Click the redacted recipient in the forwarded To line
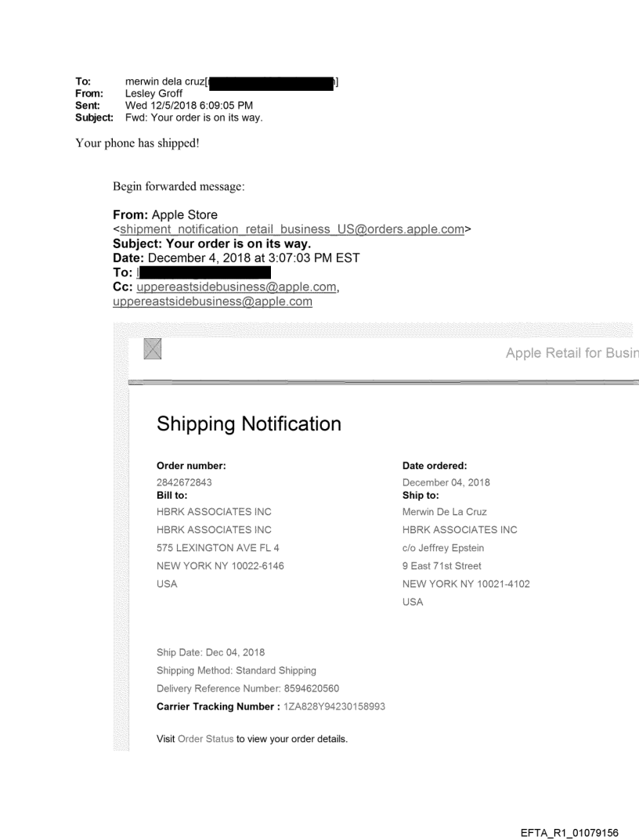Screen dimensions: 639x840 (x=205, y=272)
